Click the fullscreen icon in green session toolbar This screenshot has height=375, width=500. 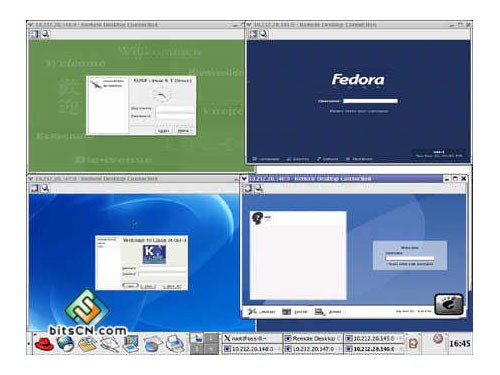[35, 34]
